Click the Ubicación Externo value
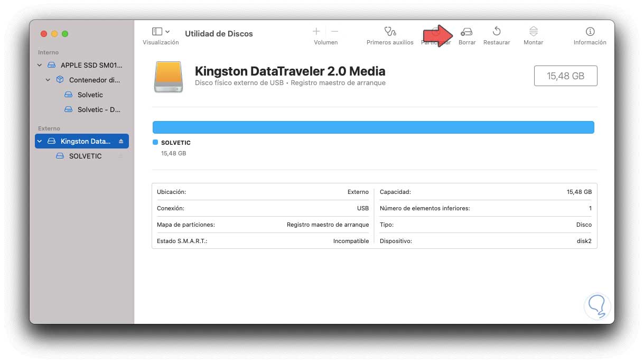This screenshot has width=644, height=363. pos(358,192)
